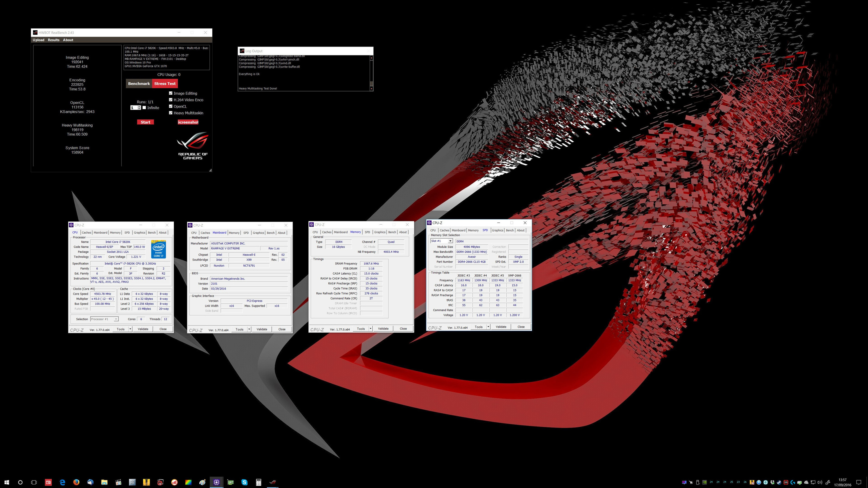The image size is (868, 488).
Task: Launch the paint palette taskbar app
Action: [x=202, y=482]
